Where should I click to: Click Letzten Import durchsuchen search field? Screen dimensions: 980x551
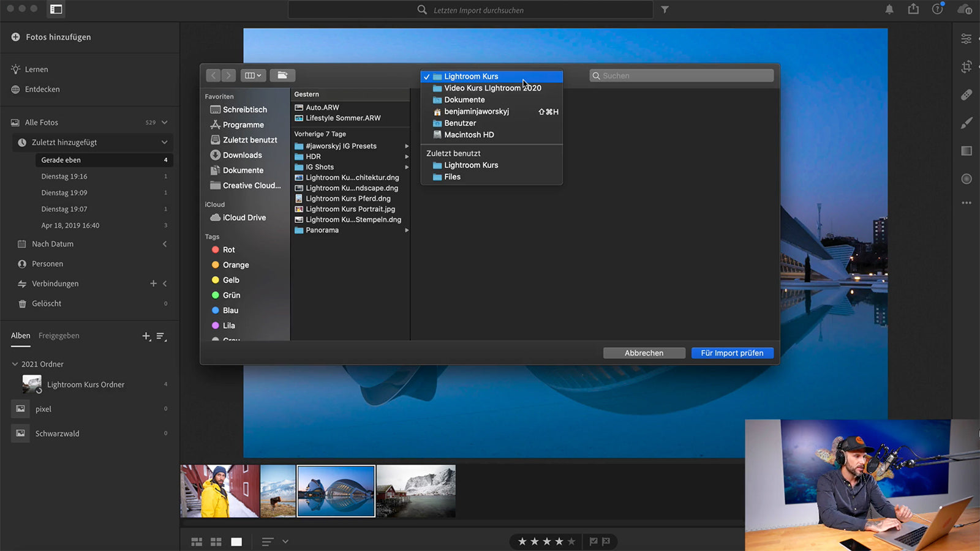(470, 10)
